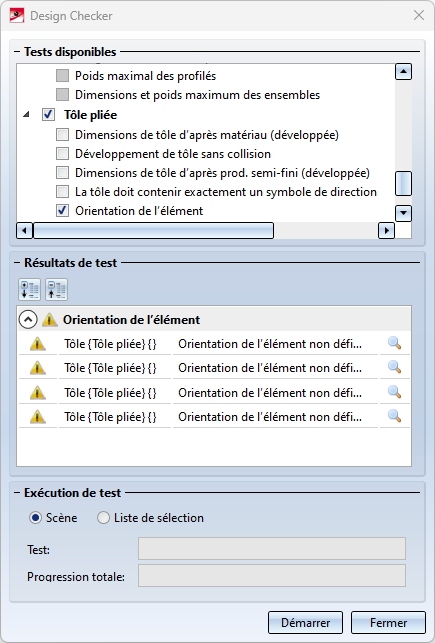
Task: Click the expand all results icon
Action: pos(29,290)
